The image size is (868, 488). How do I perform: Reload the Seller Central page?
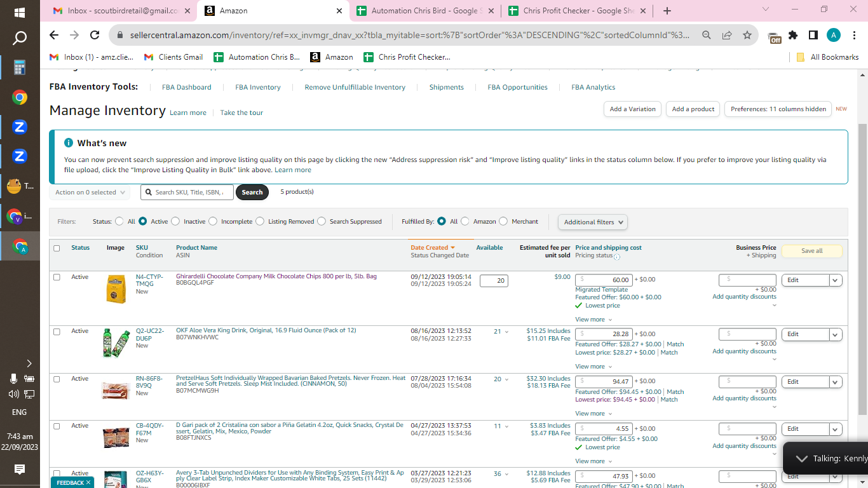tap(95, 35)
